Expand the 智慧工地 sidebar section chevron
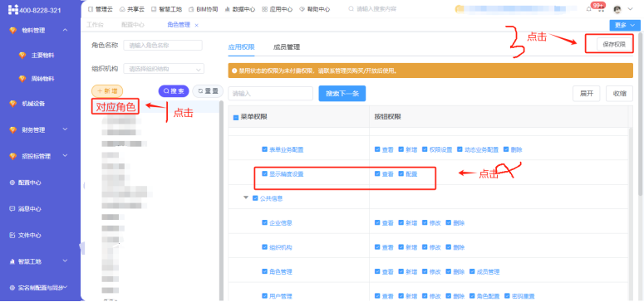 65,261
